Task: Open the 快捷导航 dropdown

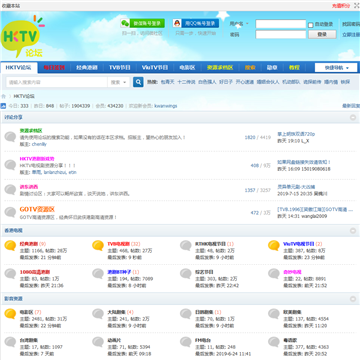Action: (x=336, y=68)
